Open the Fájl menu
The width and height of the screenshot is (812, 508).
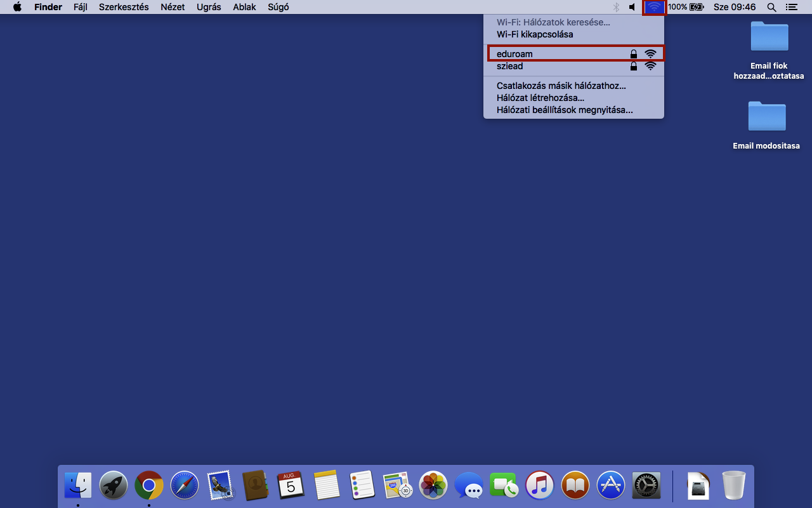coord(80,7)
